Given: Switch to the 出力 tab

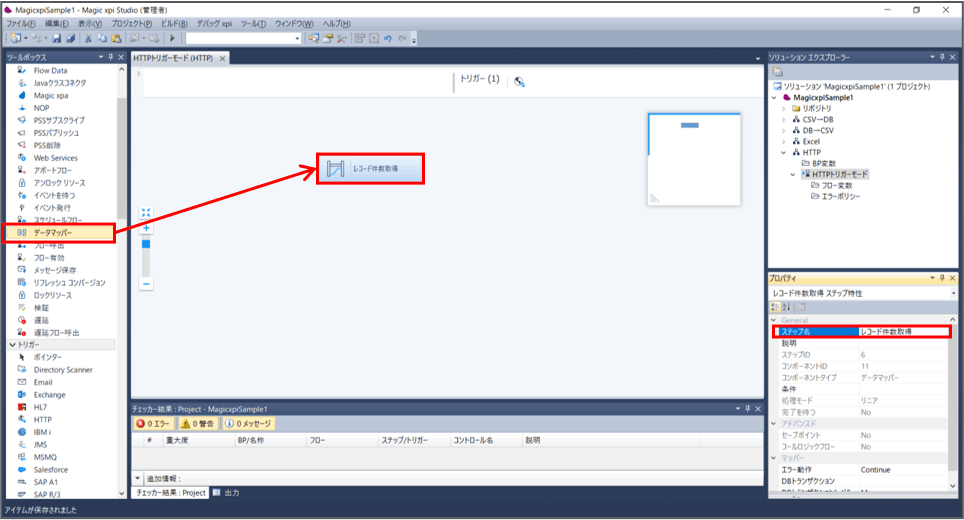Looking at the screenshot, I should [x=231, y=493].
